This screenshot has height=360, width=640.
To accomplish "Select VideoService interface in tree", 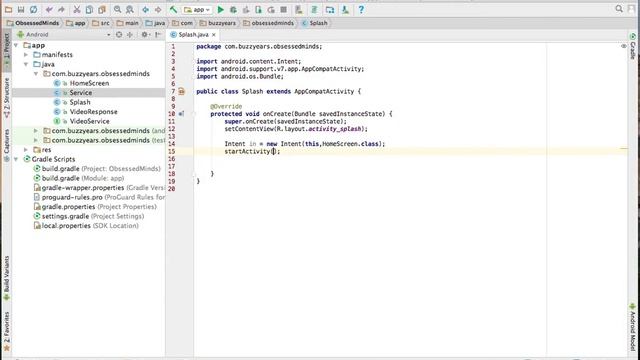I will (x=89, y=121).
